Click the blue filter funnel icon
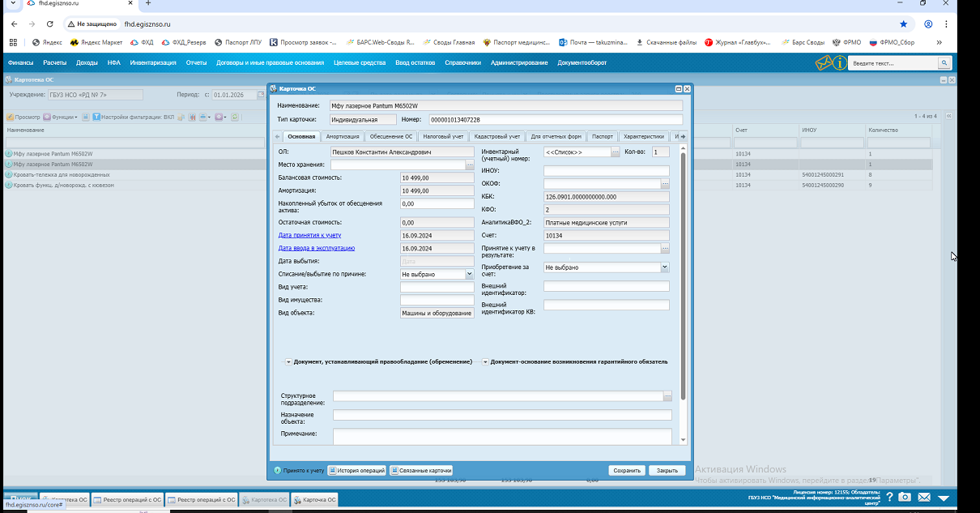980x513 pixels. (96, 117)
